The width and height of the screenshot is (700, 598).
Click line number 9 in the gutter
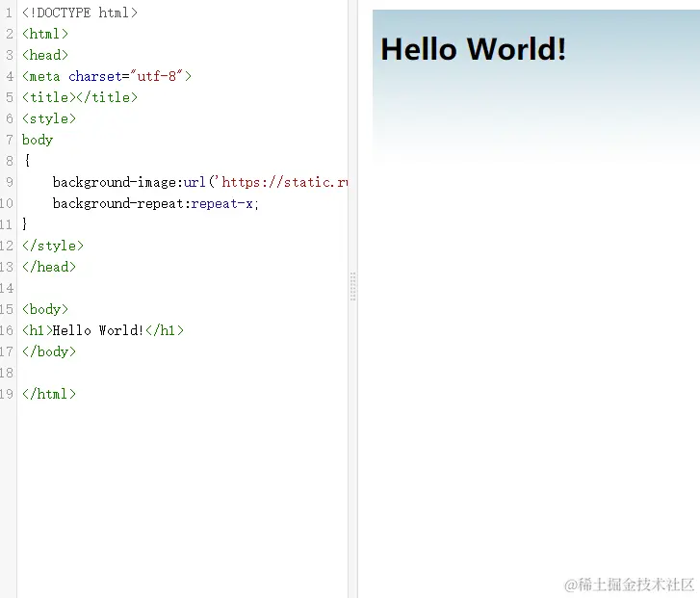10,182
